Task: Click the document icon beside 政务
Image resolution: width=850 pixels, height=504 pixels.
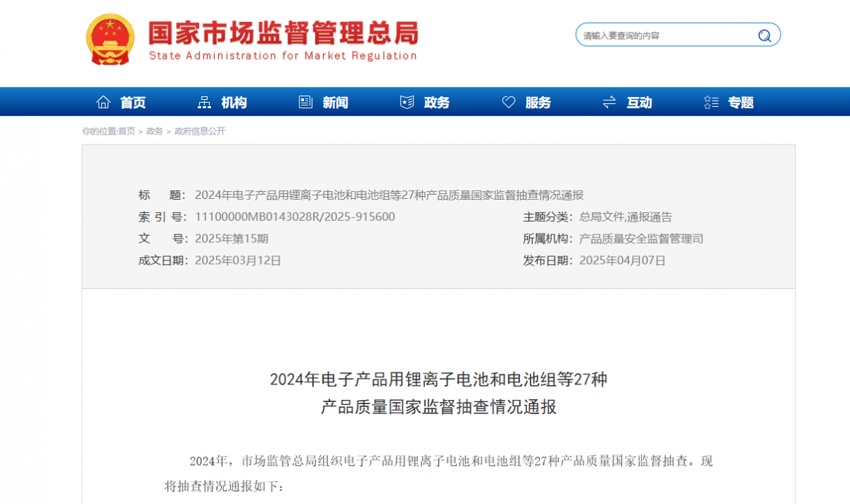Action: [405, 101]
